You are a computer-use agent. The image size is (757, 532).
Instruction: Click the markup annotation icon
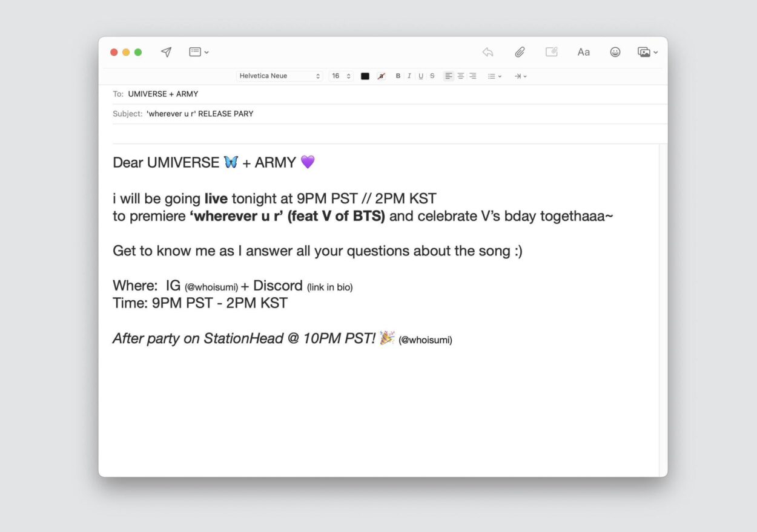click(551, 52)
